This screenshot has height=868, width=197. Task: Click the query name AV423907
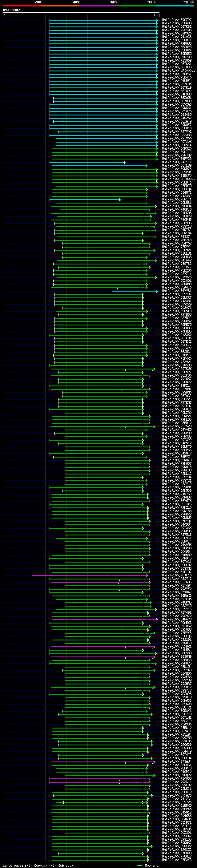(11, 10)
